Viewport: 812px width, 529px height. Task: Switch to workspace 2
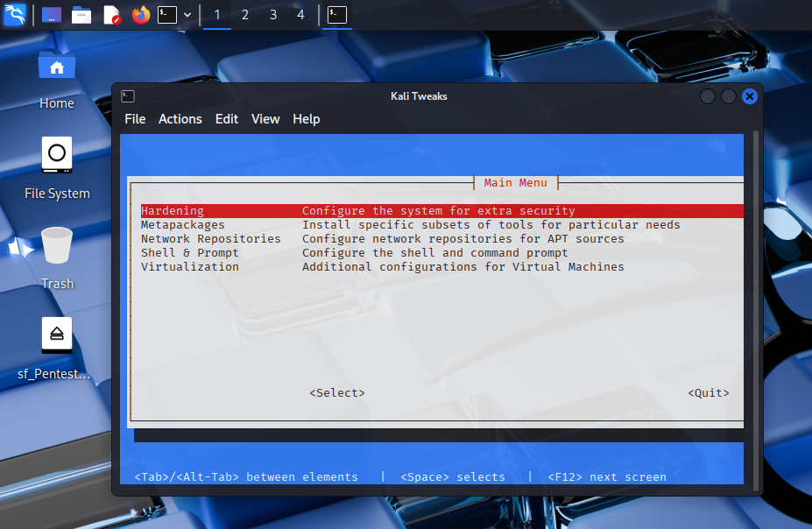coord(245,15)
